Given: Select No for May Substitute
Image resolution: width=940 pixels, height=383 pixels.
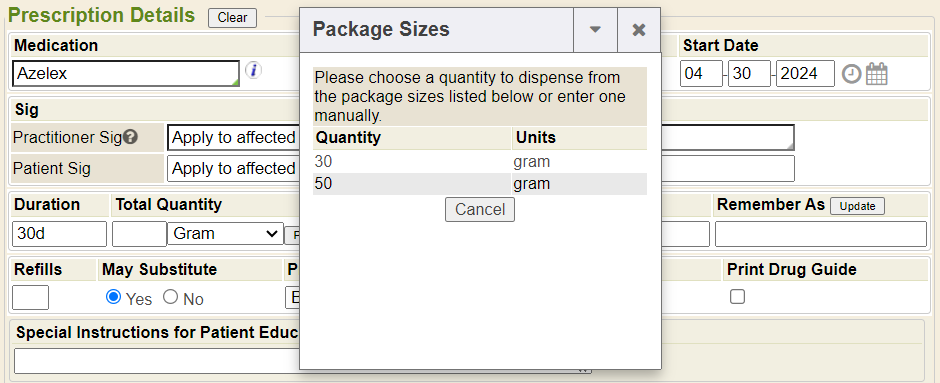Looking at the screenshot, I should click(171, 297).
